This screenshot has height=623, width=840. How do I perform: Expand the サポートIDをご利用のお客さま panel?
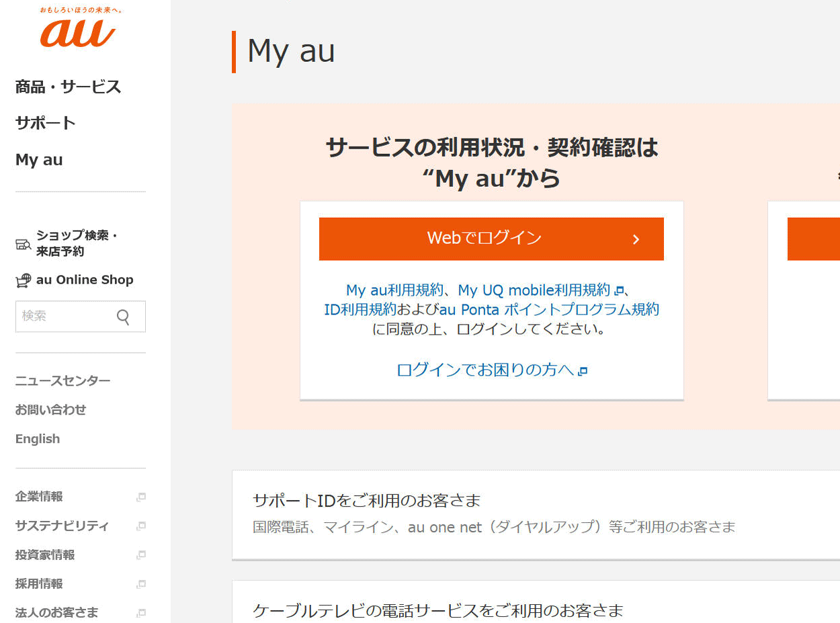536,515
